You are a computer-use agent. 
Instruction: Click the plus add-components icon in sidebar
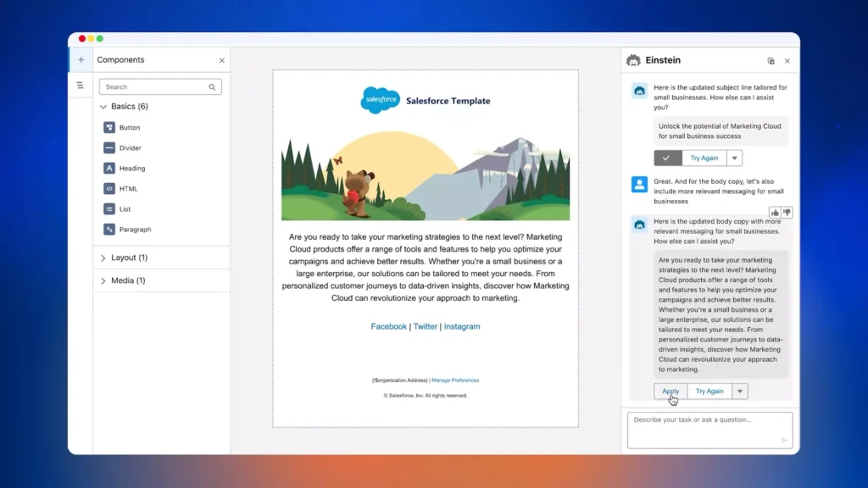point(81,60)
